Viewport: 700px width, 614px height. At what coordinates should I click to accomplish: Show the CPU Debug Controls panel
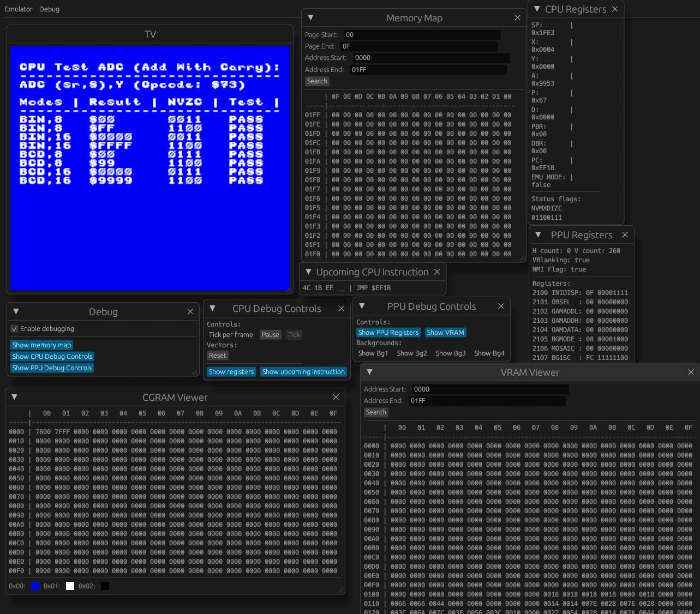click(x=52, y=356)
